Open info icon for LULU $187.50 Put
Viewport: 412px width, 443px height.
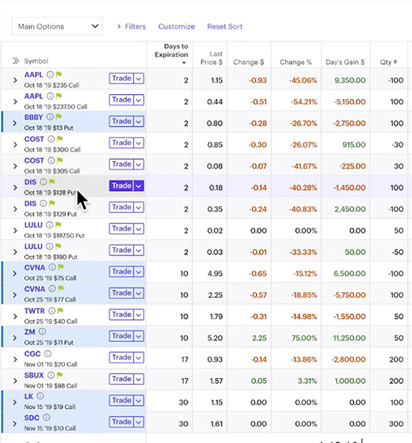coord(49,225)
